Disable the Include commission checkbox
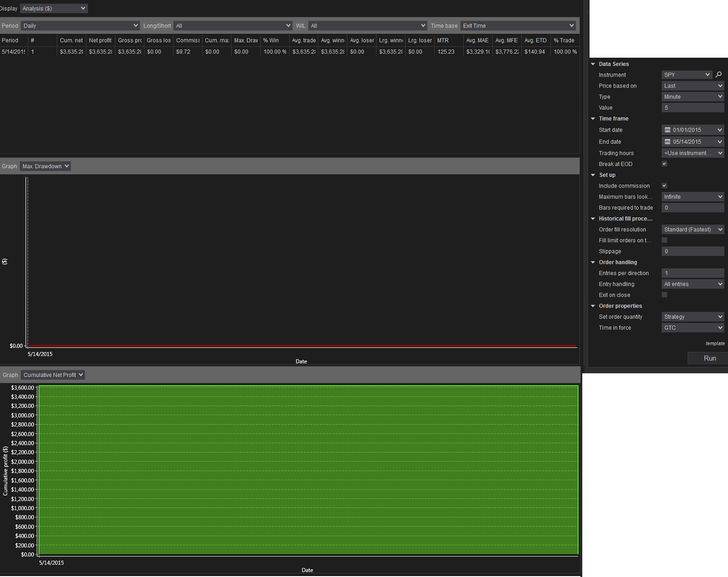 (665, 186)
